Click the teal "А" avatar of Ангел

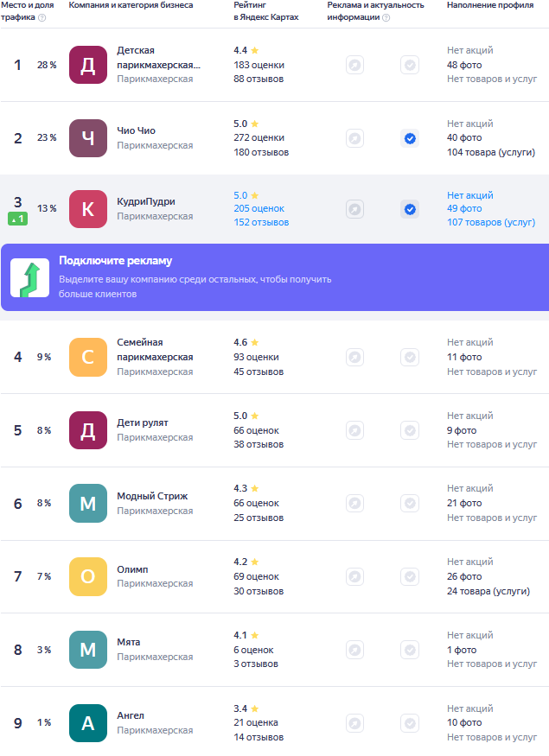pos(87,723)
